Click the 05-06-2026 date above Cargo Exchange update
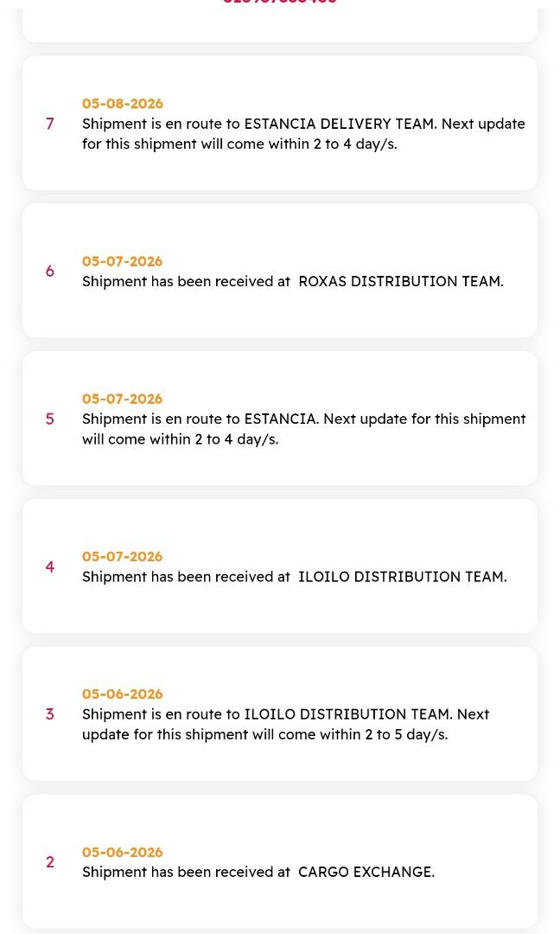 123,853
